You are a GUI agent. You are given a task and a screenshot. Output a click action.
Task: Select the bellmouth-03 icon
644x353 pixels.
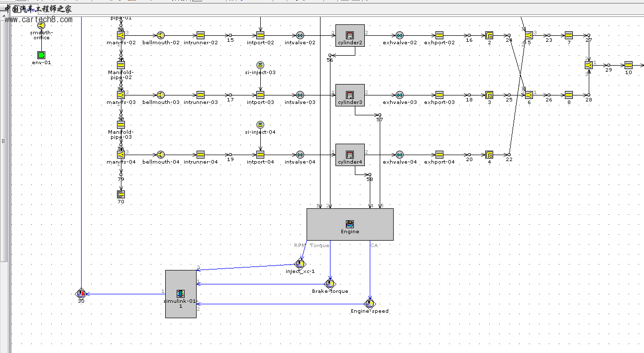click(x=161, y=95)
